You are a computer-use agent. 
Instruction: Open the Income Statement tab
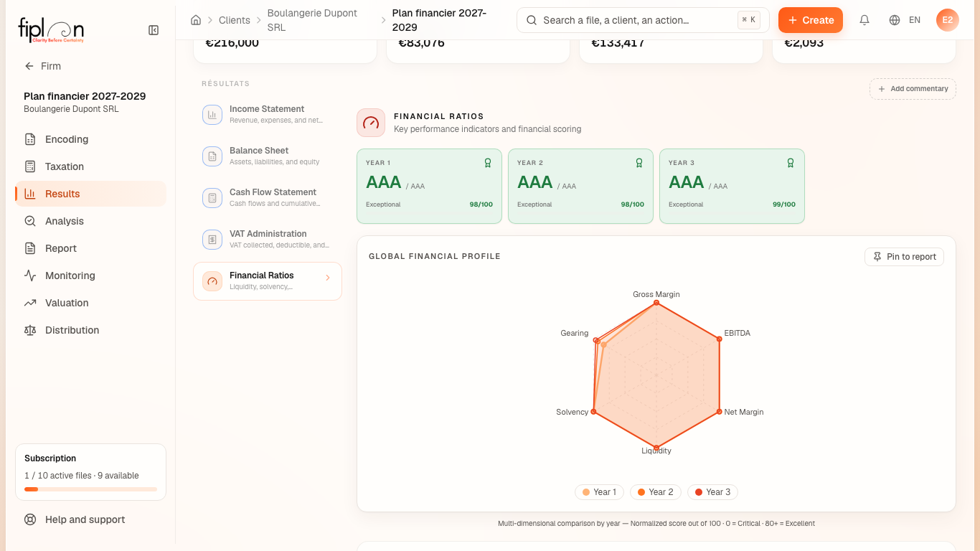click(x=268, y=114)
